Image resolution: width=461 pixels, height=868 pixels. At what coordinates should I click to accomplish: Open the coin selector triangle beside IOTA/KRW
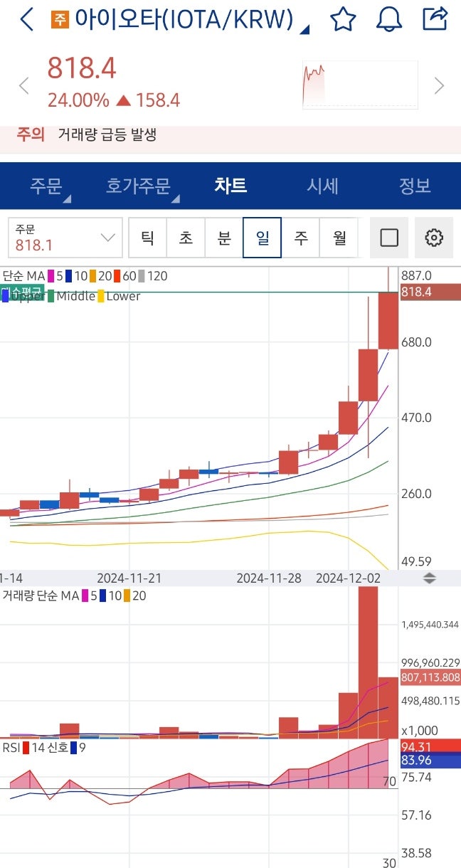[304, 29]
